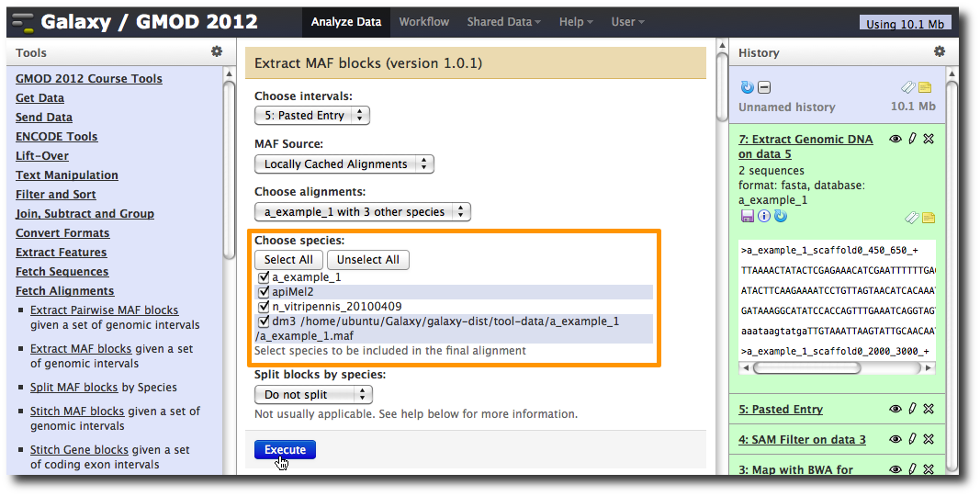This screenshot has height=496, width=980.
Task: Annotate dataset 7 with the note icon
Action: 929,218
